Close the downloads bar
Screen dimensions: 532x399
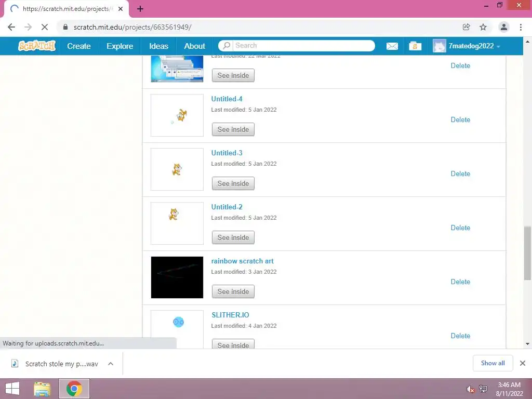pyautogui.click(x=523, y=363)
